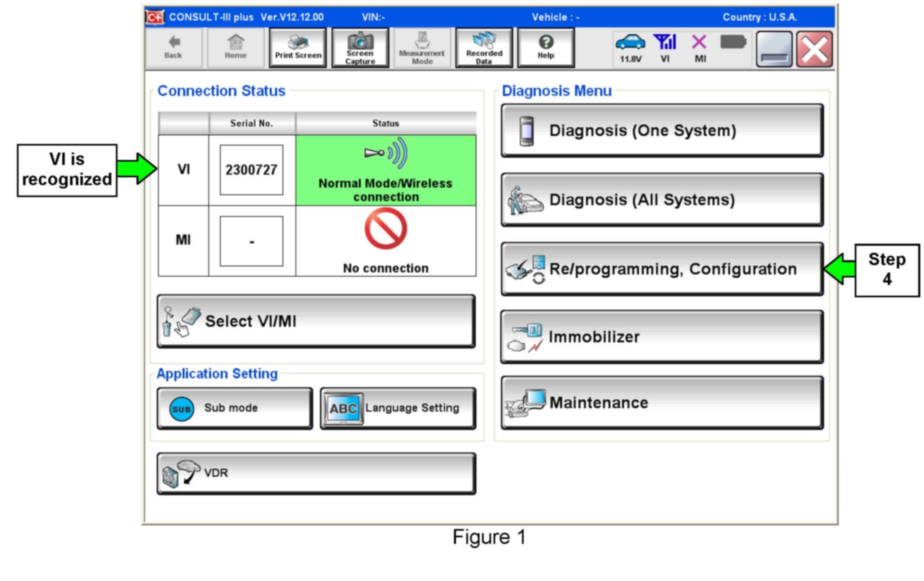
Task: Enable Sub mode
Action: pyautogui.click(x=234, y=408)
